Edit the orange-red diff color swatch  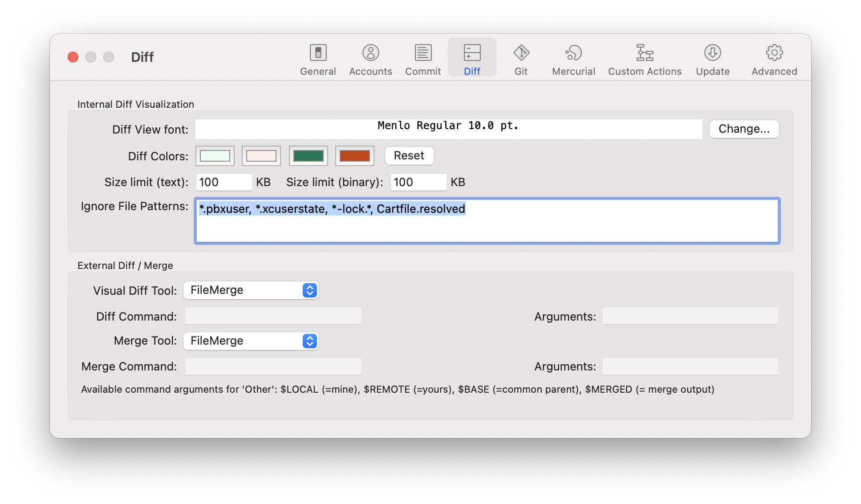[x=354, y=156]
